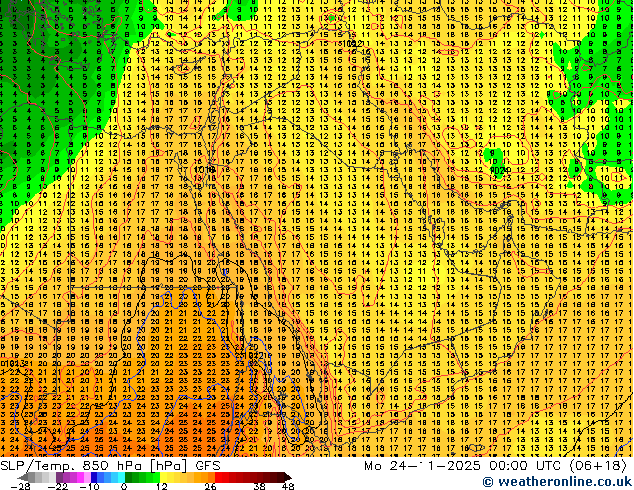Click the grey arrow at legend's cold end

(x=23, y=477)
